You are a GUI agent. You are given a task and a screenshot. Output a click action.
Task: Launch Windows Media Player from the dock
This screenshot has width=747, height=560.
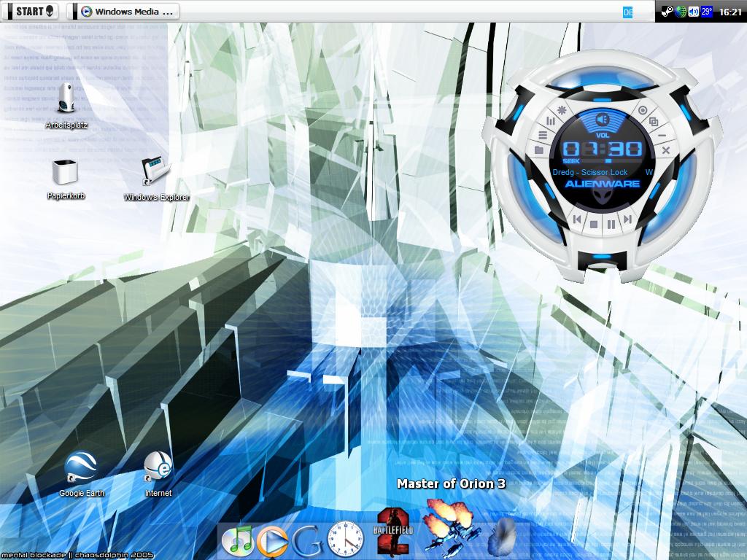272,542
